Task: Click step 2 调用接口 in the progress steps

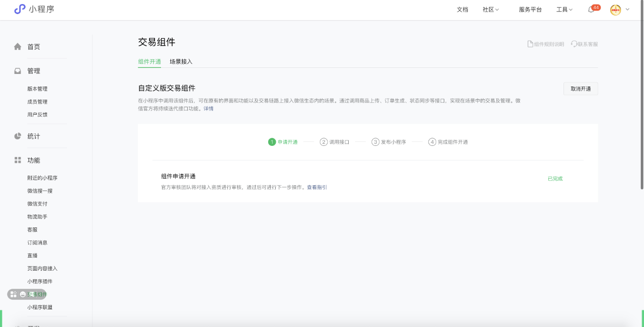Action: point(335,142)
